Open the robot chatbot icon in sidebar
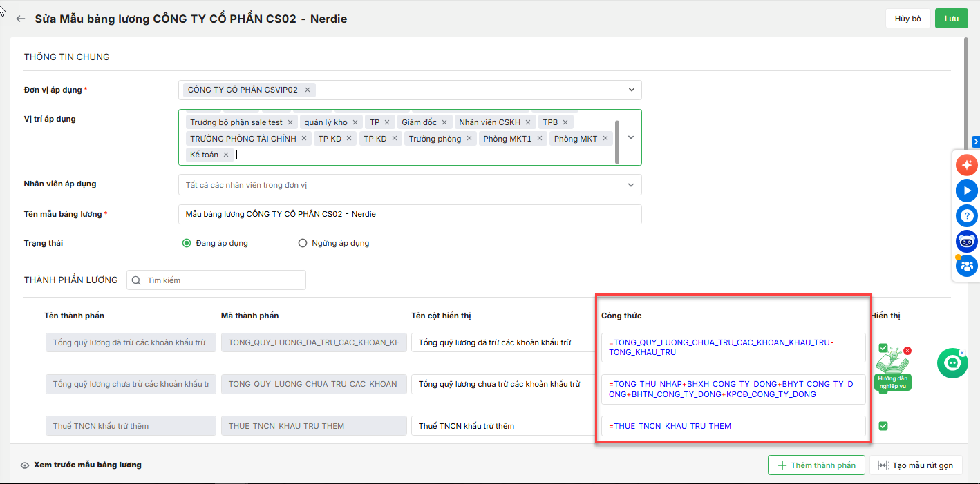The height and width of the screenshot is (484, 980). tap(966, 241)
